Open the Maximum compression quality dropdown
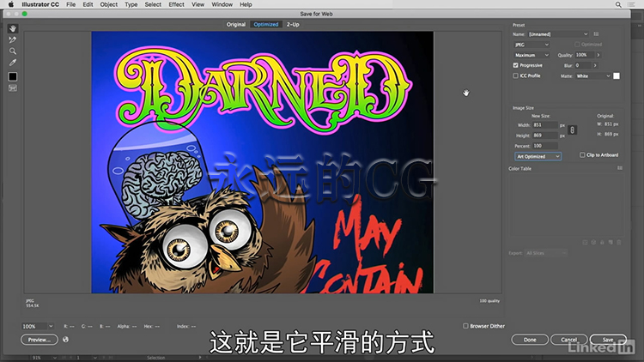 pyautogui.click(x=532, y=55)
